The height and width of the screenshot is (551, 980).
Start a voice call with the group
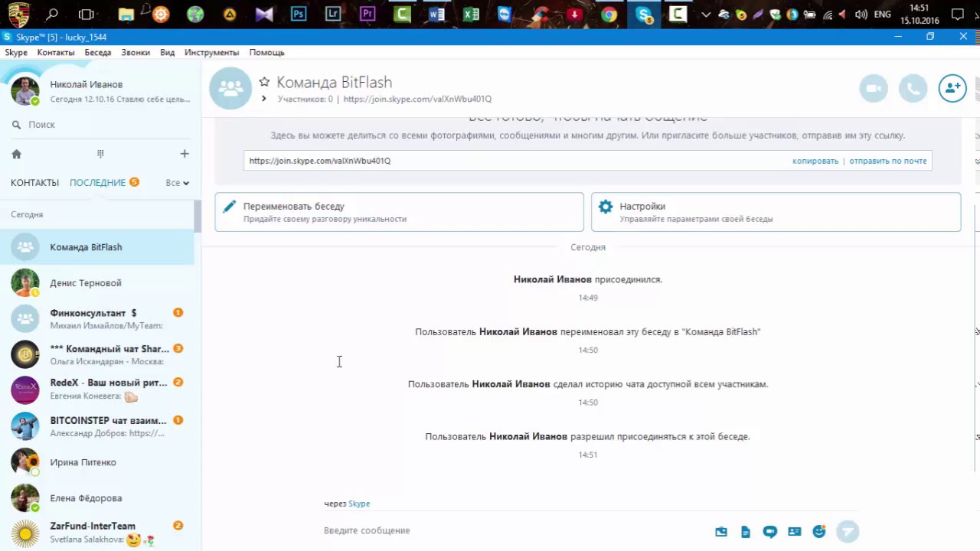(913, 89)
